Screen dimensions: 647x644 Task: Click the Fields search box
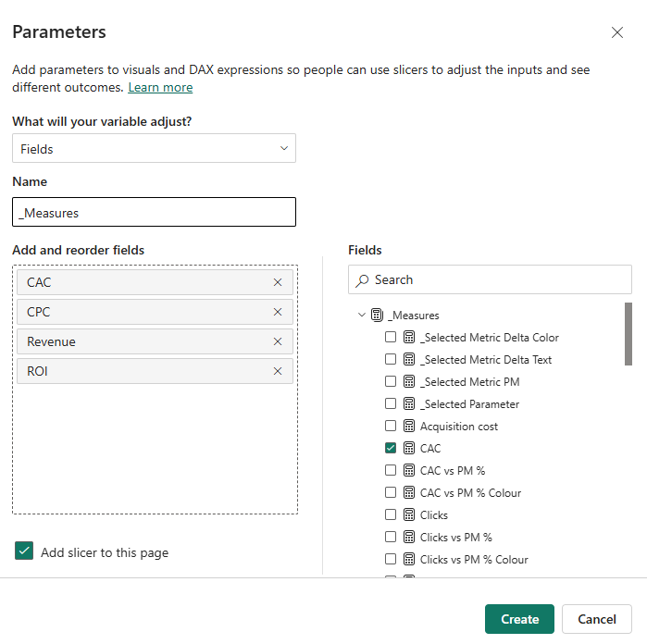tap(490, 279)
